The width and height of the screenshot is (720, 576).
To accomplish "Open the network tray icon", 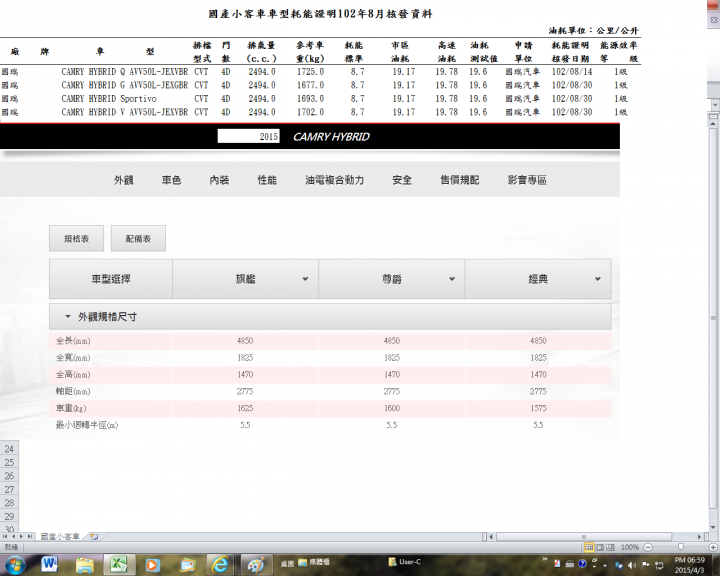I will 659,565.
